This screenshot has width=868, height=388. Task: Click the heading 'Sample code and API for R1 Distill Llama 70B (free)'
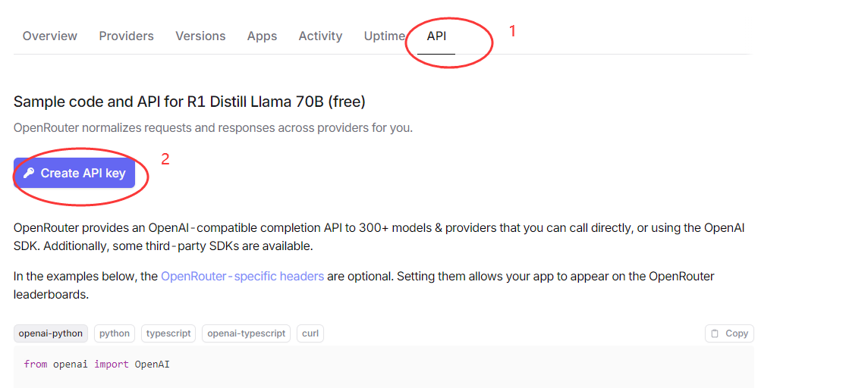tap(190, 102)
